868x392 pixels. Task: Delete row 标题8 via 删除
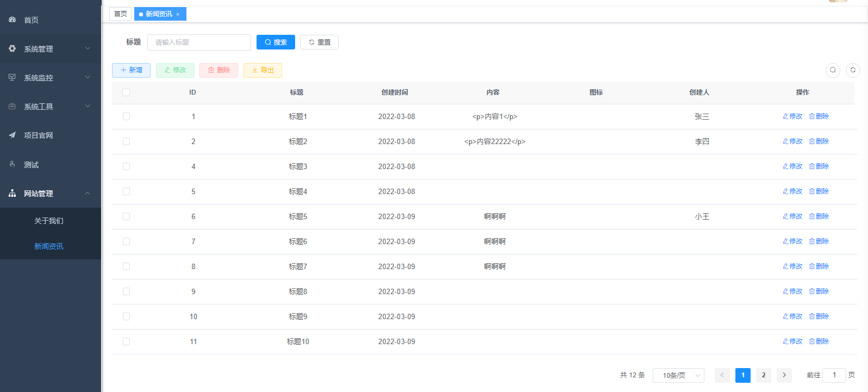819,291
